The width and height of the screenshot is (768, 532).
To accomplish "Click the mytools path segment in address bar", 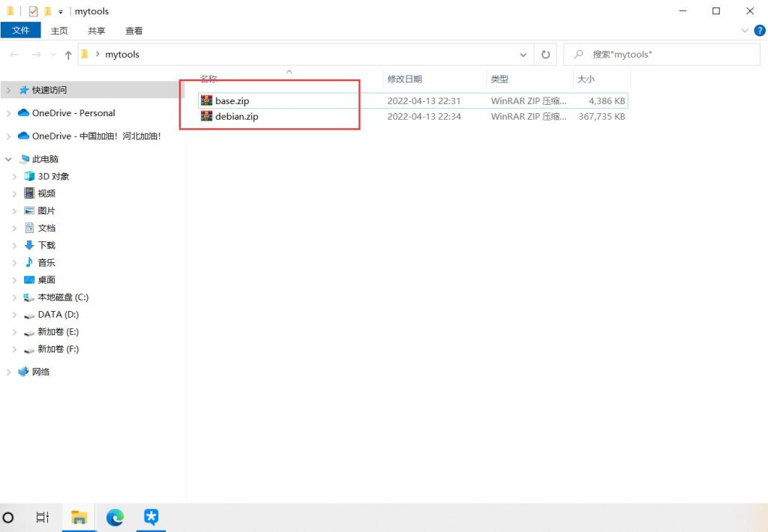I will pyautogui.click(x=122, y=55).
